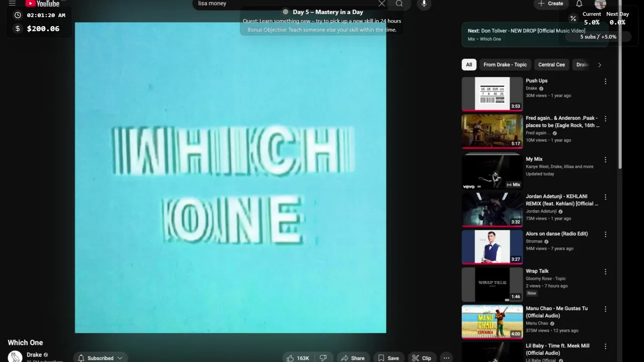Click the Which One video player
The width and height of the screenshot is (644, 362).
(x=230, y=177)
